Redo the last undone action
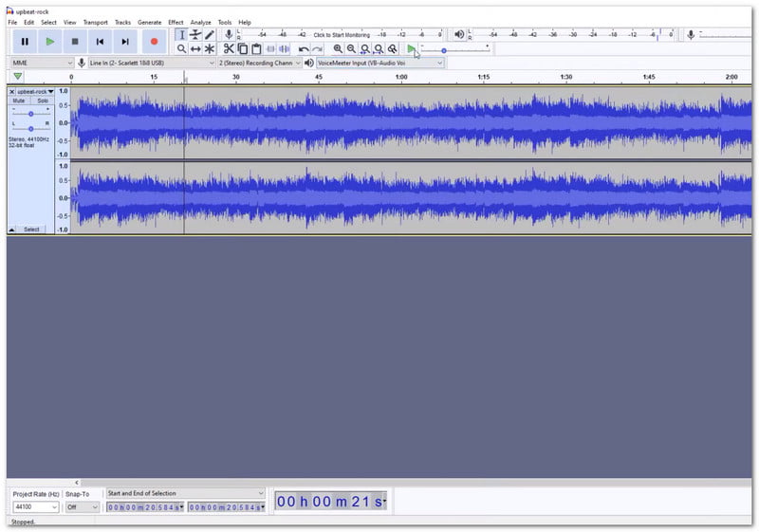Image resolution: width=759 pixels, height=532 pixels. coord(318,49)
